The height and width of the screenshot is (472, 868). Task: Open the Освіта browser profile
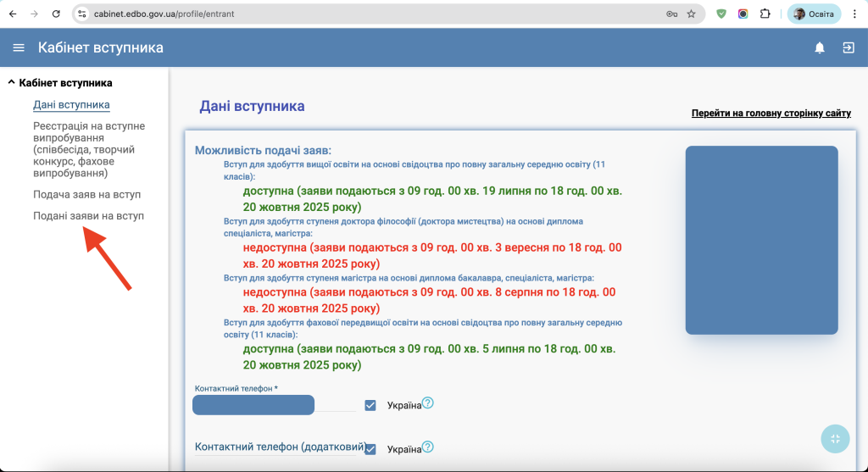(x=814, y=14)
